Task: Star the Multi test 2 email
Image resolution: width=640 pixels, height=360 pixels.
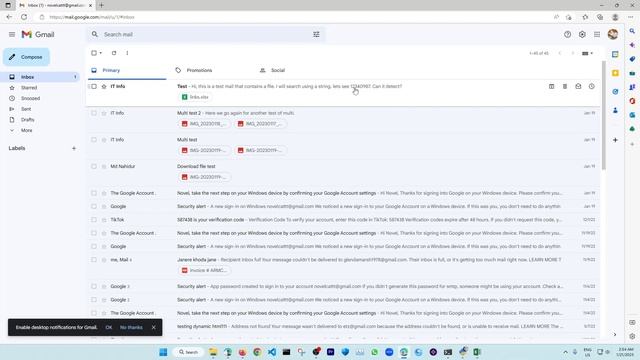Action: (x=104, y=113)
